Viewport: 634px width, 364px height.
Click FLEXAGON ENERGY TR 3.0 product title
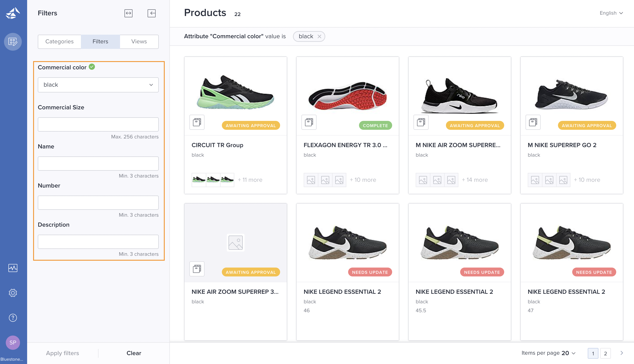tap(345, 145)
